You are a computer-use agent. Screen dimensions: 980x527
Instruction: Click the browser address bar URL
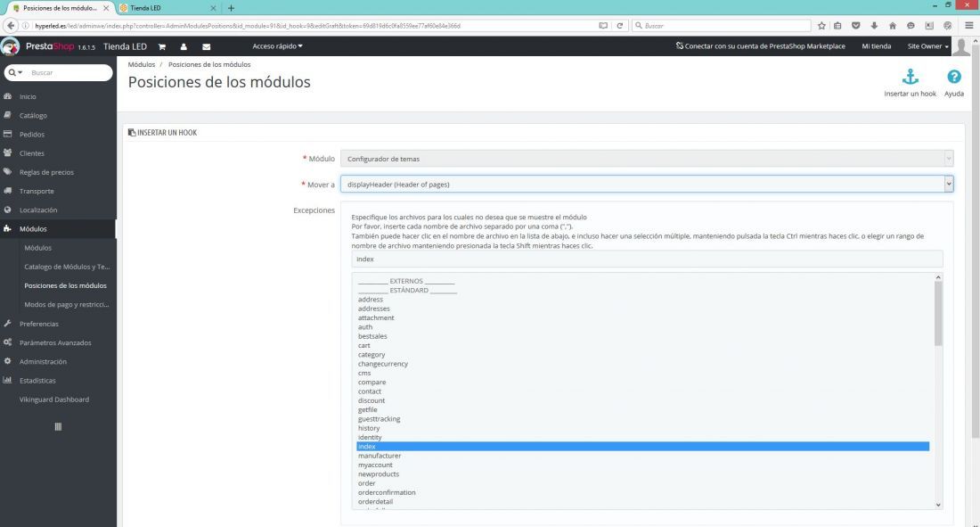313,26
